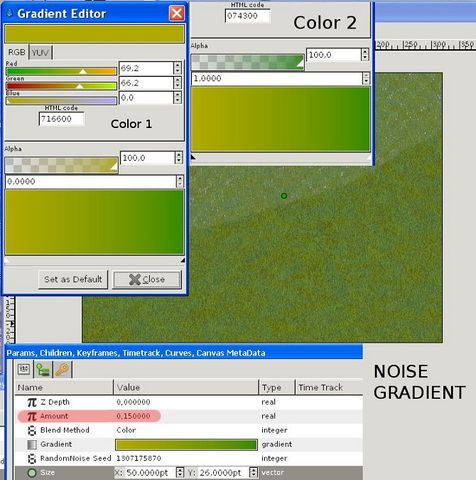Click the Size vector circle icon
Screen dimensions: 476x480
coord(32,473)
